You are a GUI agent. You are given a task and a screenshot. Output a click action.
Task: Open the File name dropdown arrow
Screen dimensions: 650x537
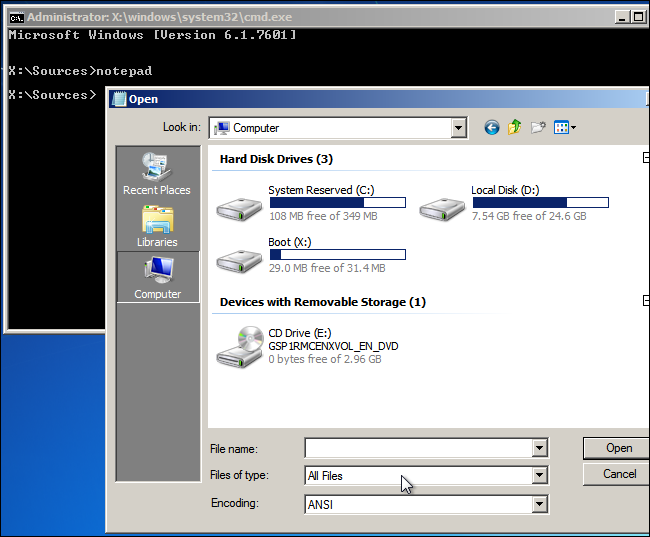(539, 448)
